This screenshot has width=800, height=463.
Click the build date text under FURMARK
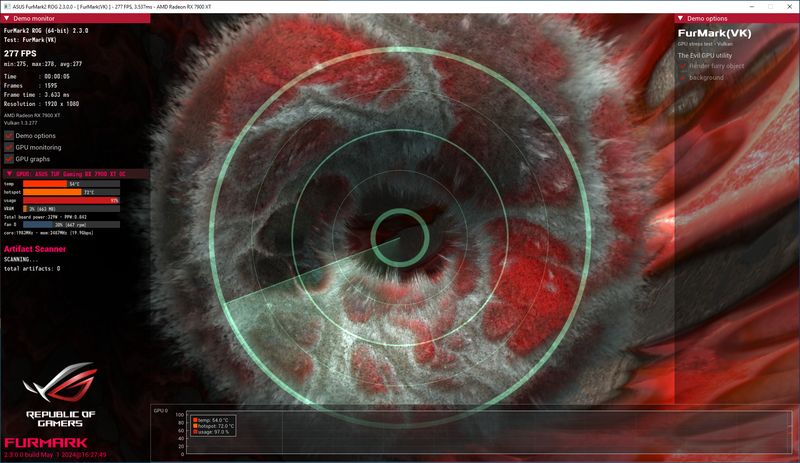pyautogui.click(x=55, y=454)
